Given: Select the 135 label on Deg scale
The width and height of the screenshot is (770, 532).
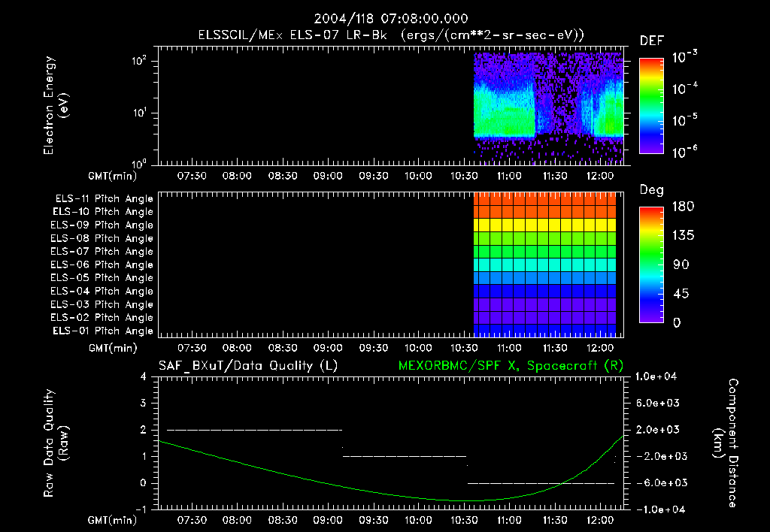Looking at the screenshot, I should [x=684, y=235].
